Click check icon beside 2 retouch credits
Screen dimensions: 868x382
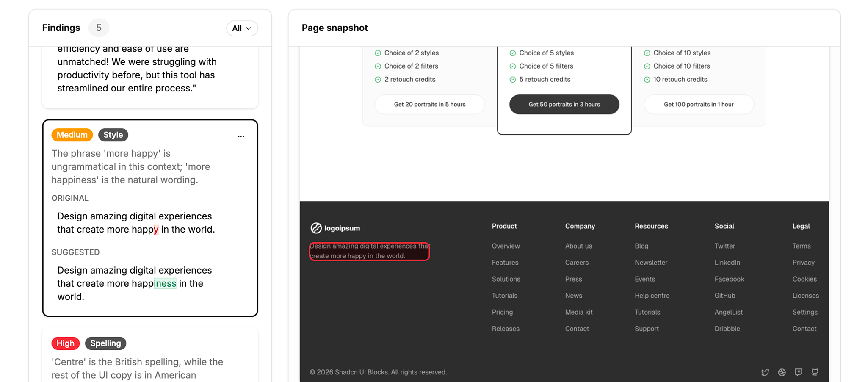(378, 79)
